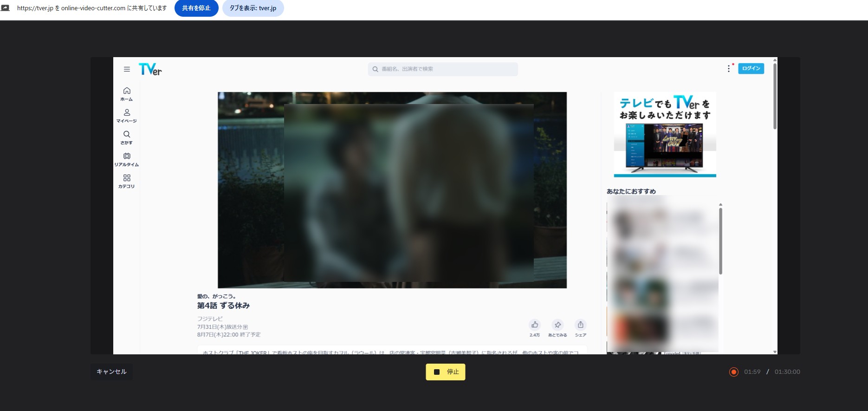Open リアルタイム in the sidebar
868x411 pixels.
[127, 159]
